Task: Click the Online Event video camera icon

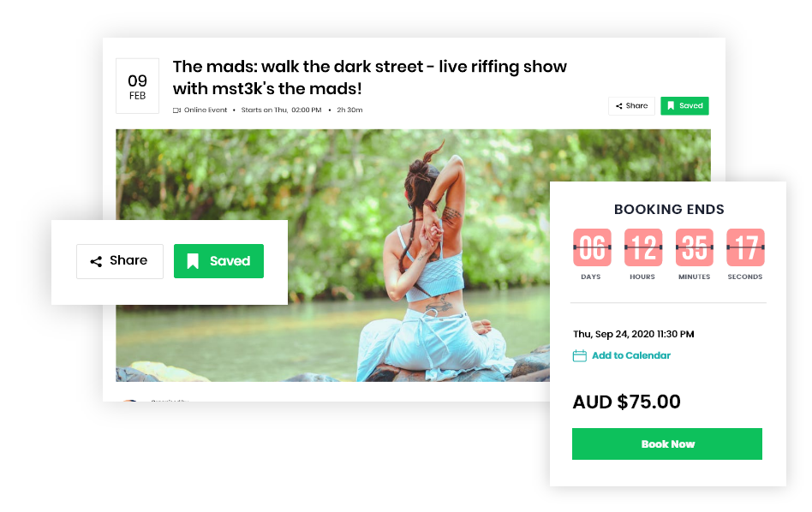Action: coord(176,110)
